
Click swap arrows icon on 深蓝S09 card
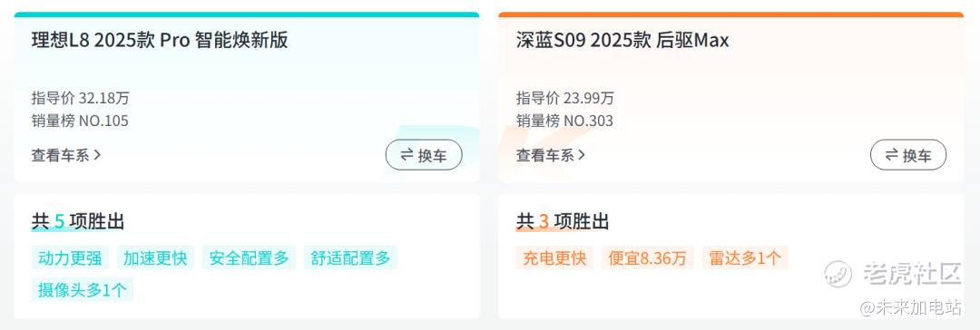click(892, 155)
